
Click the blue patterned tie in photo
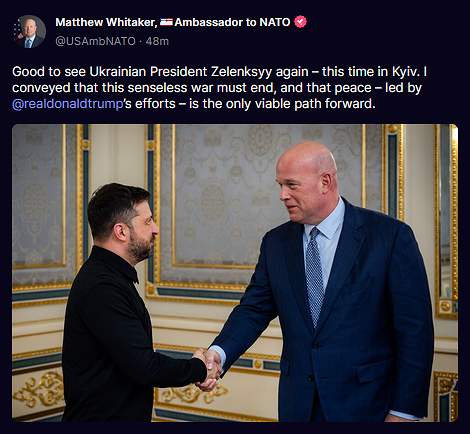coord(315,276)
